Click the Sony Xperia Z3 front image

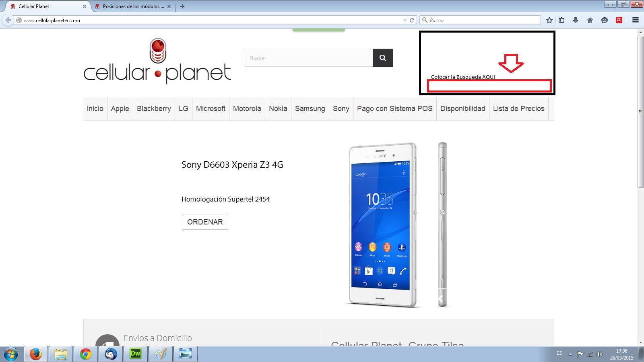(x=382, y=225)
